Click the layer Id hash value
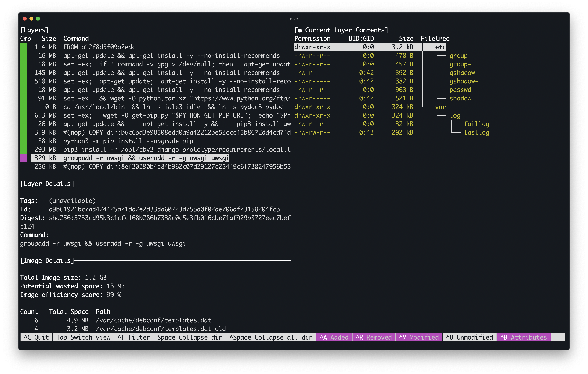This screenshot has height=374, width=588. click(x=164, y=209)
